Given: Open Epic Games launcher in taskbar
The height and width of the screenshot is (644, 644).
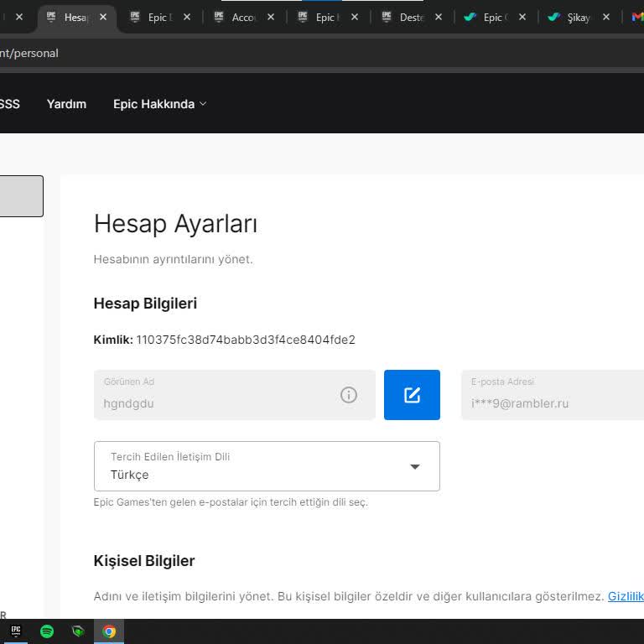Looking at the screenshot, I should [16, 631].
